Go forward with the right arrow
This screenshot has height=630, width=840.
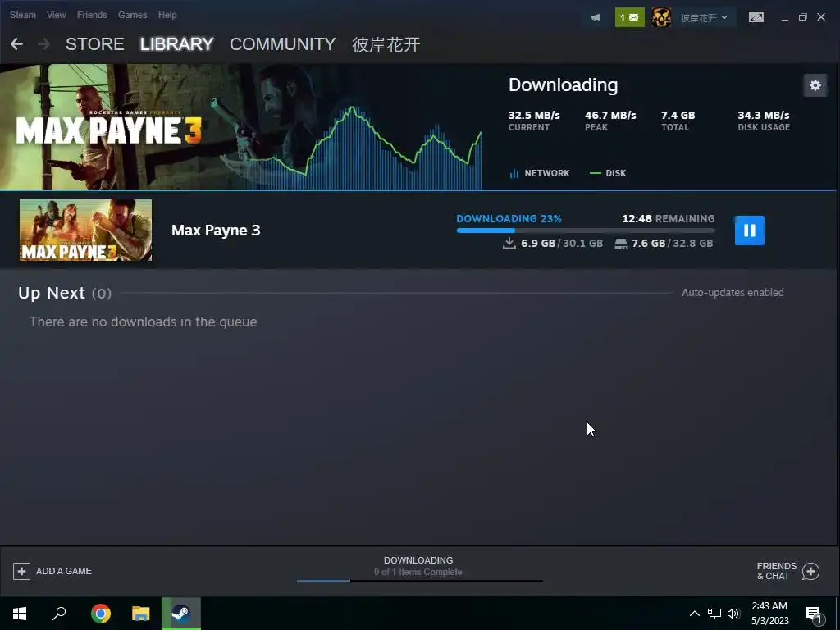tap(44, 44)
